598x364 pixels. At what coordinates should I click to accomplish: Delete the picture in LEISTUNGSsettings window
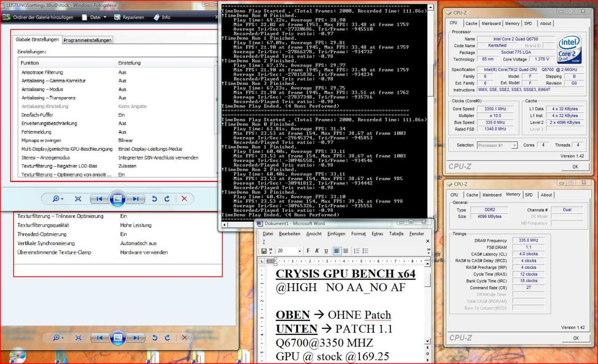(184, 199)
